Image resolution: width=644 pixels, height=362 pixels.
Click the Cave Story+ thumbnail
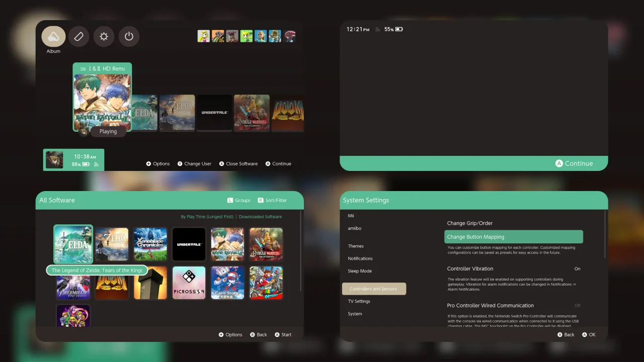click(x=227, y=283)
